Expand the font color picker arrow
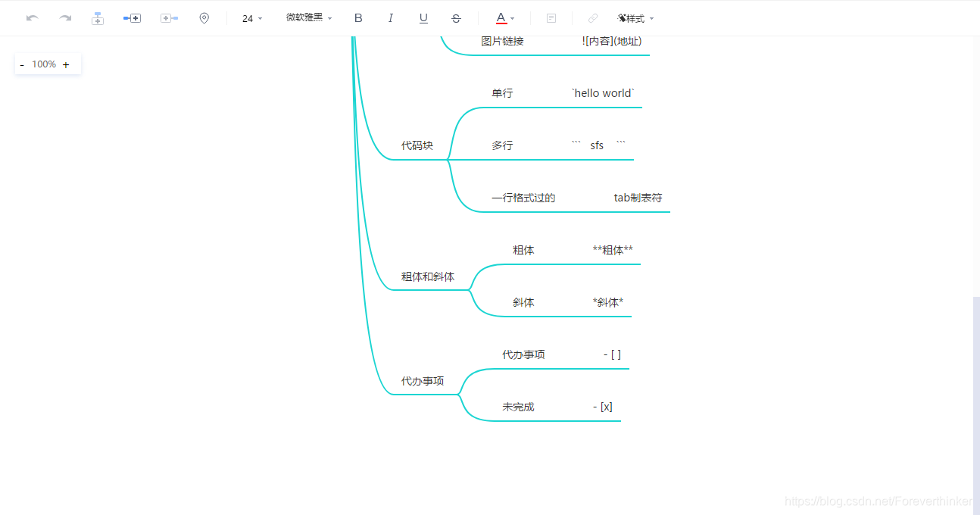 [513, 18]
